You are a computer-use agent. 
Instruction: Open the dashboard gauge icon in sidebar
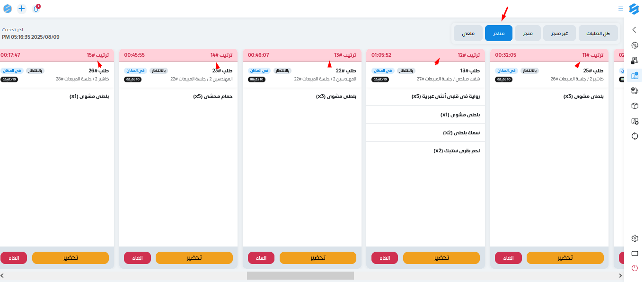click(635, 45)
